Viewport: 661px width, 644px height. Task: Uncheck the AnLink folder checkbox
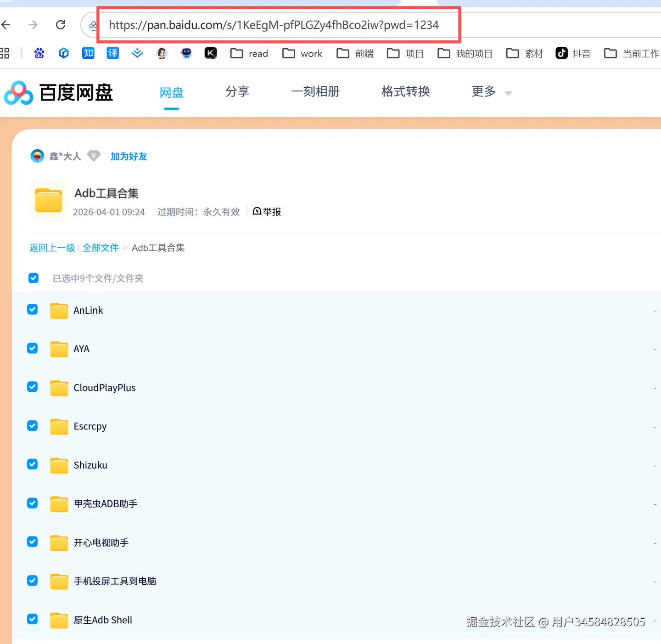pos(32,309)
